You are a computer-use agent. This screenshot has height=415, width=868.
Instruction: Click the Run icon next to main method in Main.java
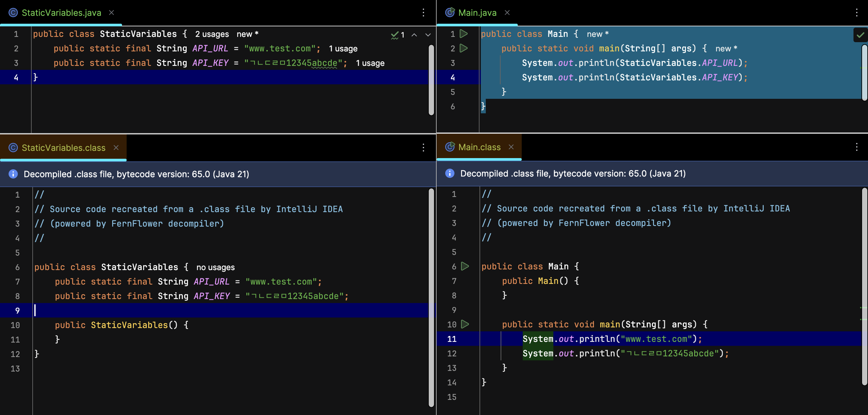click(464, 48)
